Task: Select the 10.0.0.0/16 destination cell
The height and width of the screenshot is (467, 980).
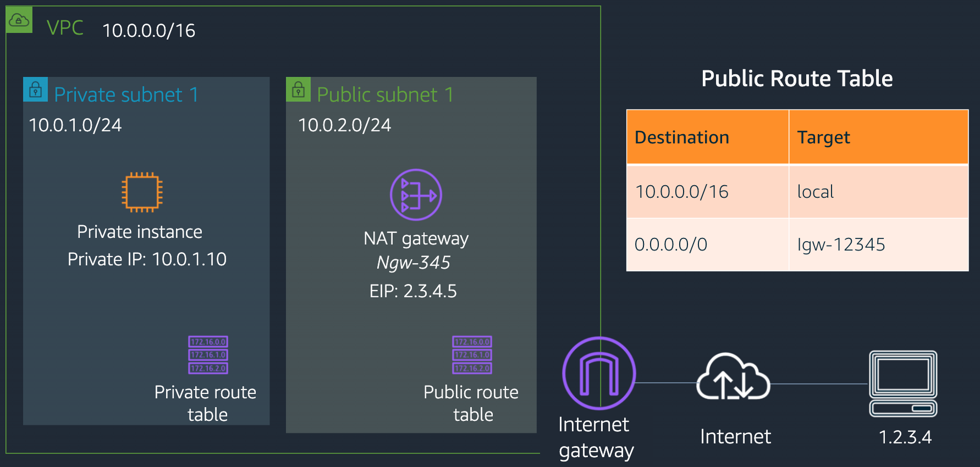Action: pyautogui.click(x=682, y=192)
